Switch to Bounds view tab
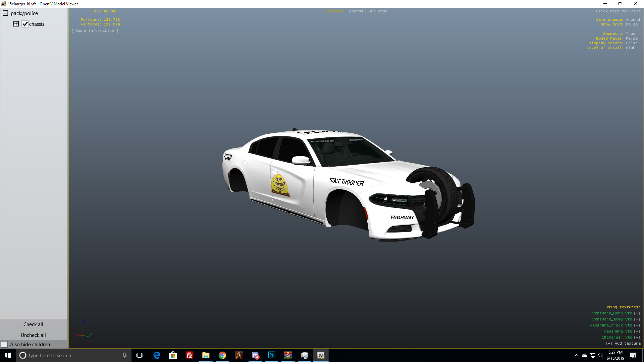The width and height of the screenshot is (644, 362). point(356,11)
